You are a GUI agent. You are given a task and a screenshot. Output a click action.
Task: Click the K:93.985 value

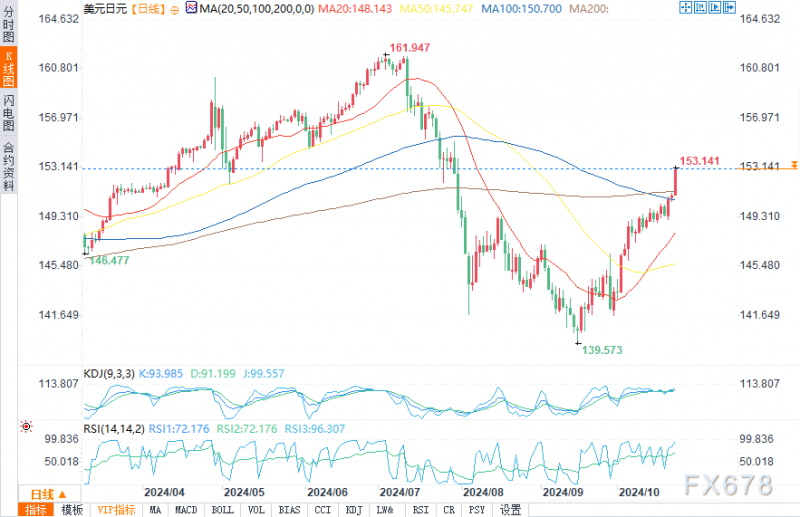(161, 374)
